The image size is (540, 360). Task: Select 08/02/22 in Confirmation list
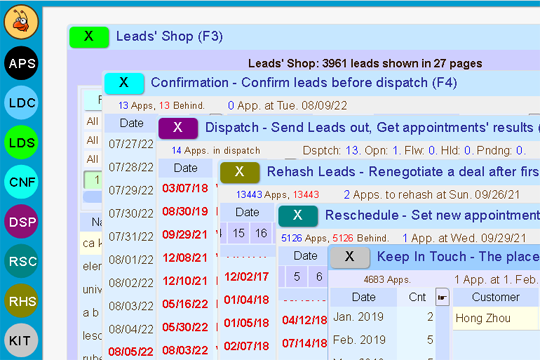coord(131,283)
